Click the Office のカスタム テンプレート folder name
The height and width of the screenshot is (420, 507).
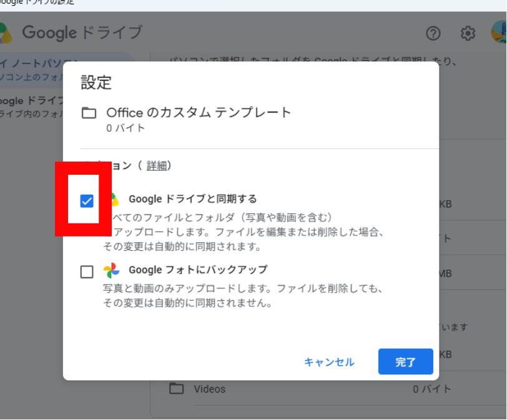[199, 113]
